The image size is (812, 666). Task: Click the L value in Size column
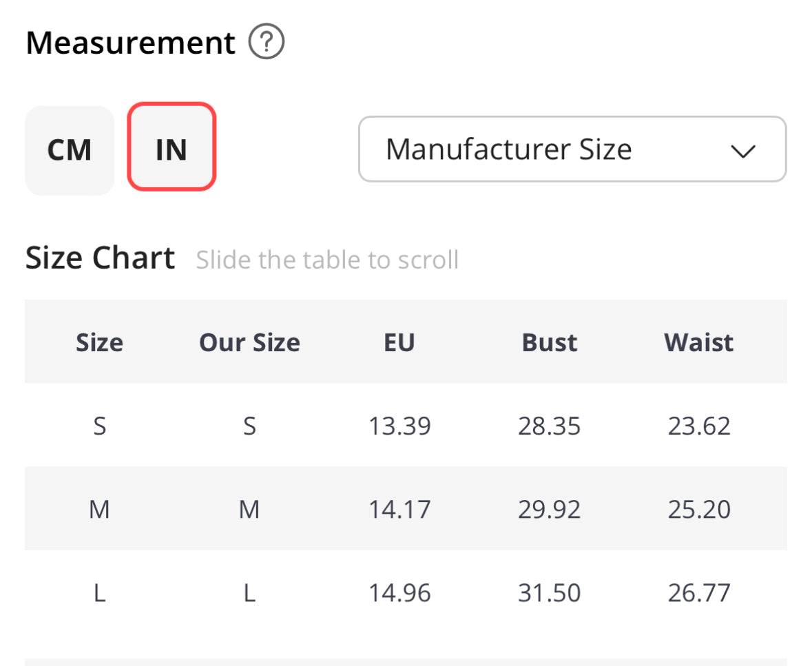click(99, 593)
